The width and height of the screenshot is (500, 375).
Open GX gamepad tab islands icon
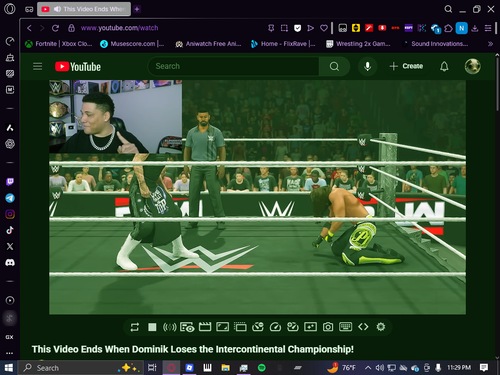coord(29,9)
